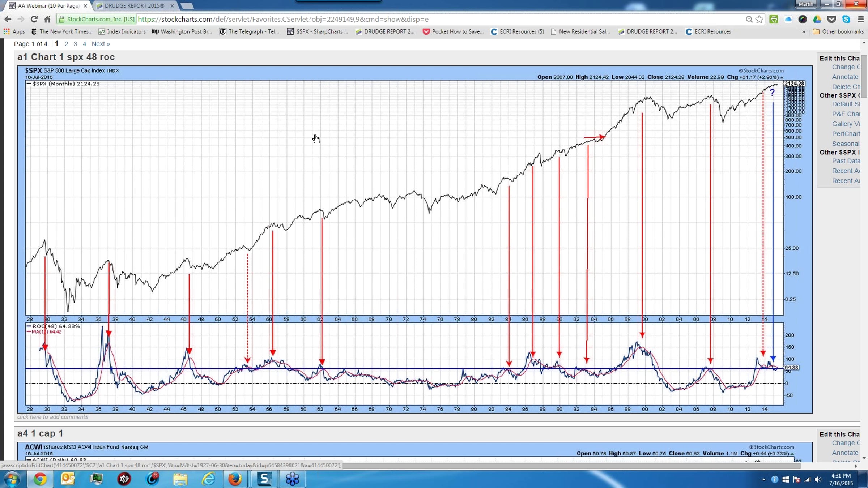868x488 pixels.
Task: Open Outlook from the taskbar
Action: 68,479
